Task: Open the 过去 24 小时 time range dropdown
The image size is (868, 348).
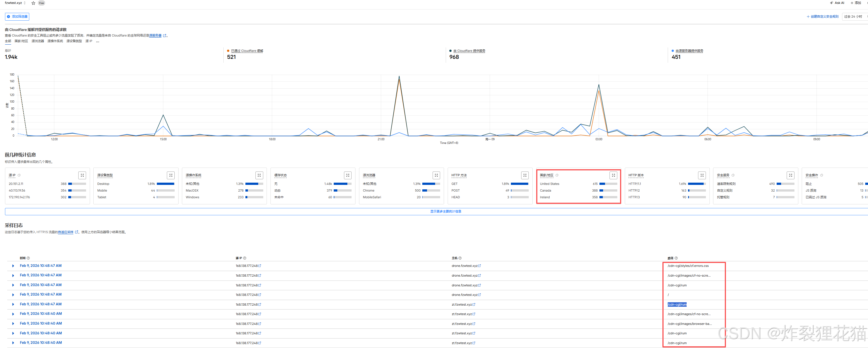Action: click(854, 16)
